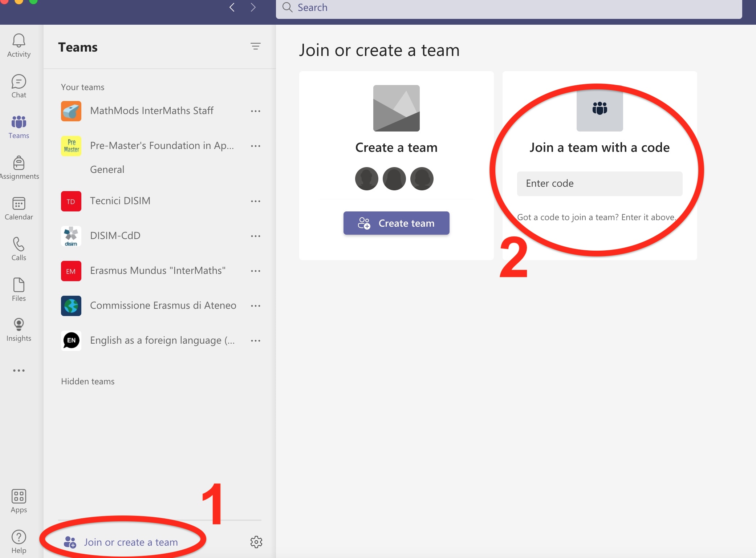
Task: Click the "Got a code to join a team?" hint
Action: [597, 217]
